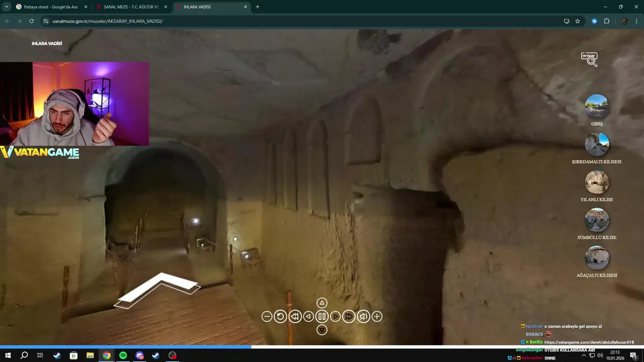Go back to the previous page
This screenshot has width=644, height=362.
(7, 21)
